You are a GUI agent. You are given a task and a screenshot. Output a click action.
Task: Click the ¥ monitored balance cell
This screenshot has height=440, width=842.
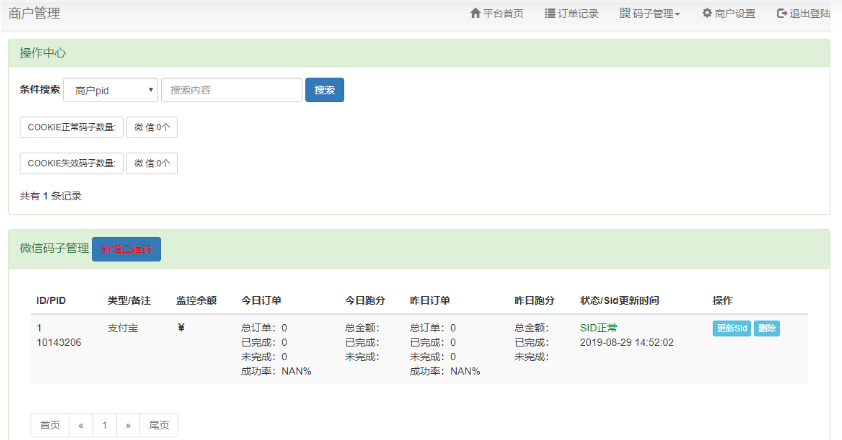click(x=181, y=328)
